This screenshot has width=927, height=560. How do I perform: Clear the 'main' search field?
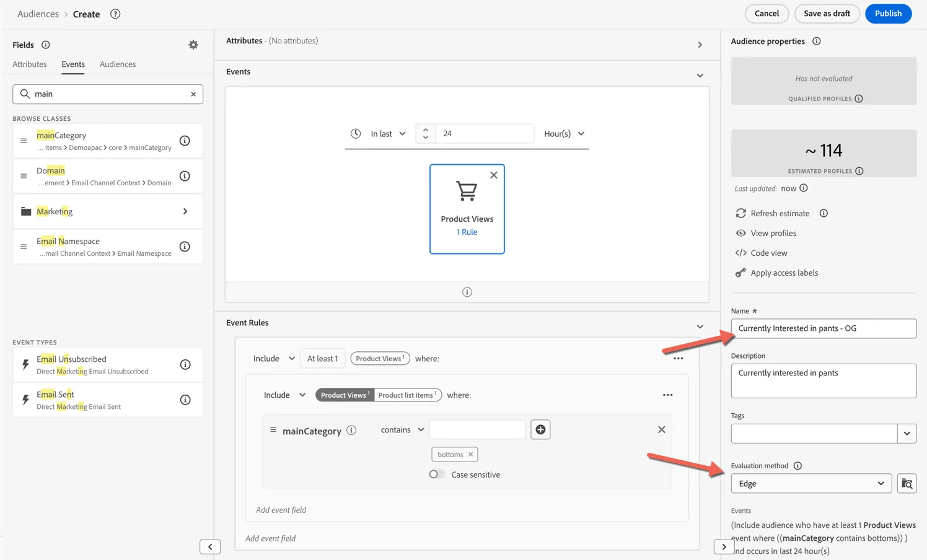(193, 94)
